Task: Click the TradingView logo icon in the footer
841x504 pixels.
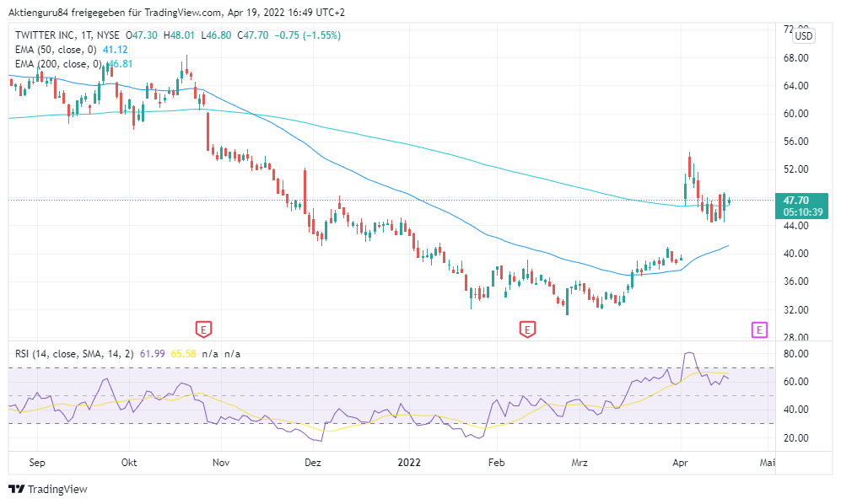Action: point(17,489)
